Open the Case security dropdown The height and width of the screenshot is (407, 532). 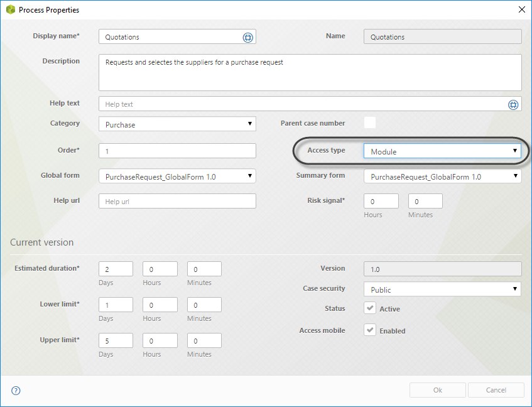click(x=442, y=290)
